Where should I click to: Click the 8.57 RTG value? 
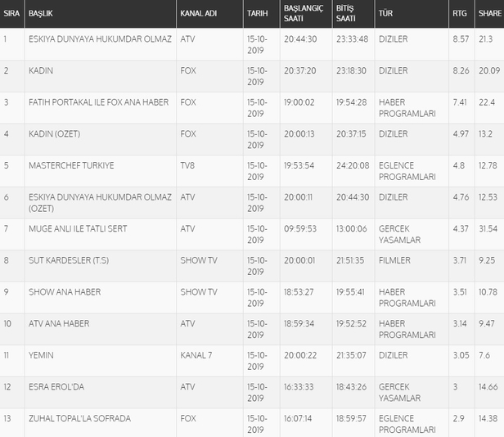pos(461,38)
